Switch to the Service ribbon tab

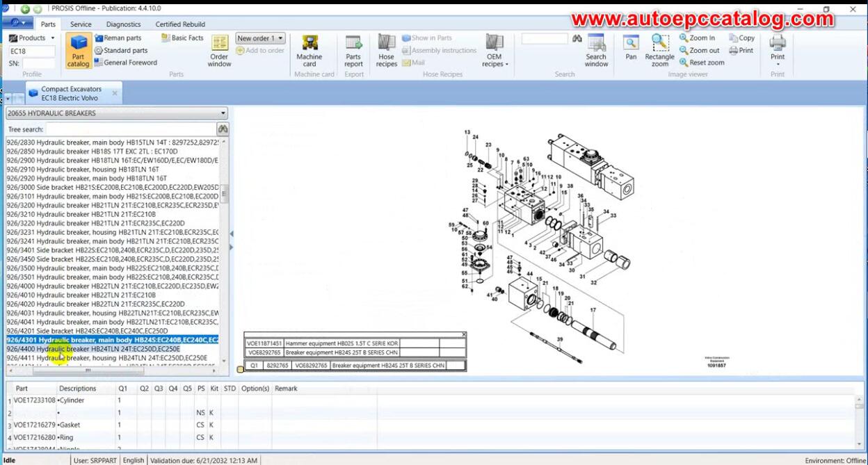click(81, 24)
